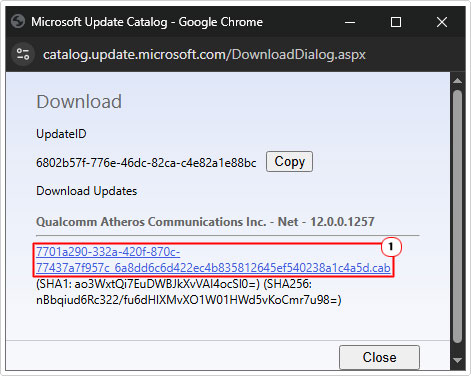The image size is (471, 376).
Task: Close the Chrome window with X
Action: tap(442, 22)
